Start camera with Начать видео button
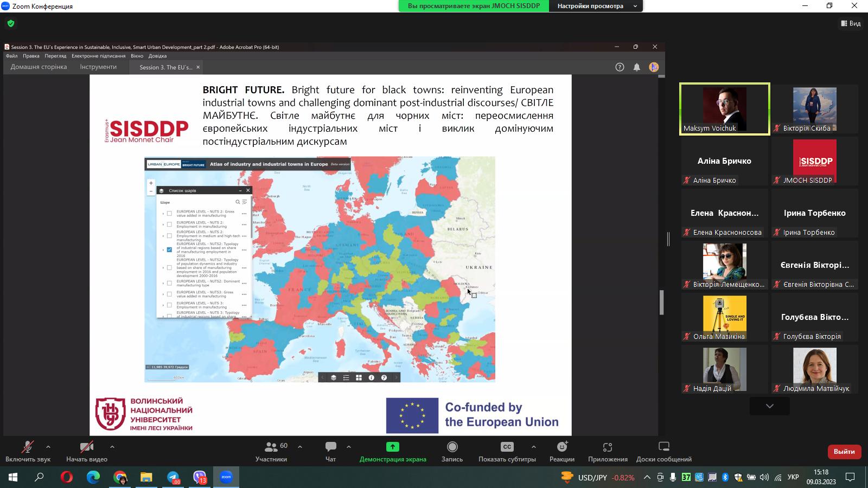 click(x=86, y=451)
